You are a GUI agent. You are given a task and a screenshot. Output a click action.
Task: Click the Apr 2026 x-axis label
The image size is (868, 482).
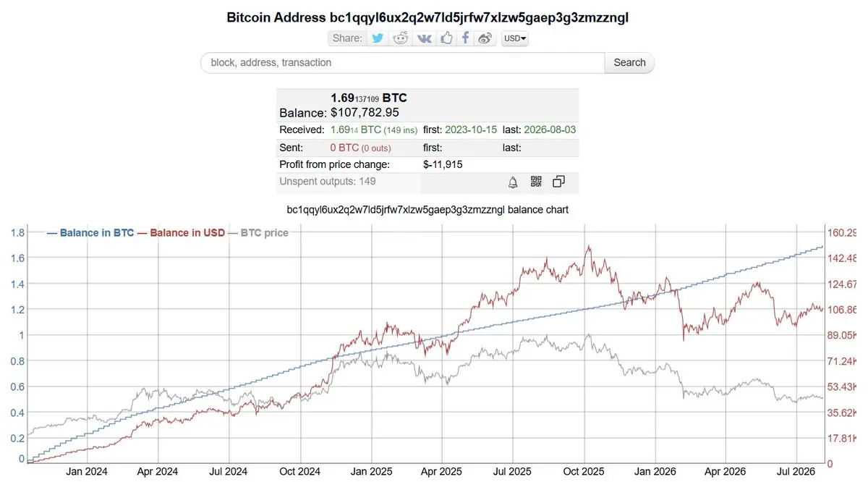pyautogui.click(x=726, y=471)
